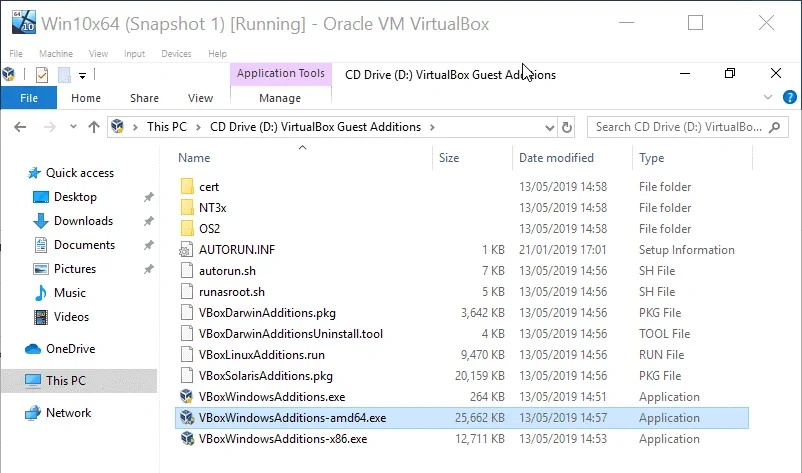Click the Search CD Drive input field
The image size is (802, 473).
[x=680, y=127]
